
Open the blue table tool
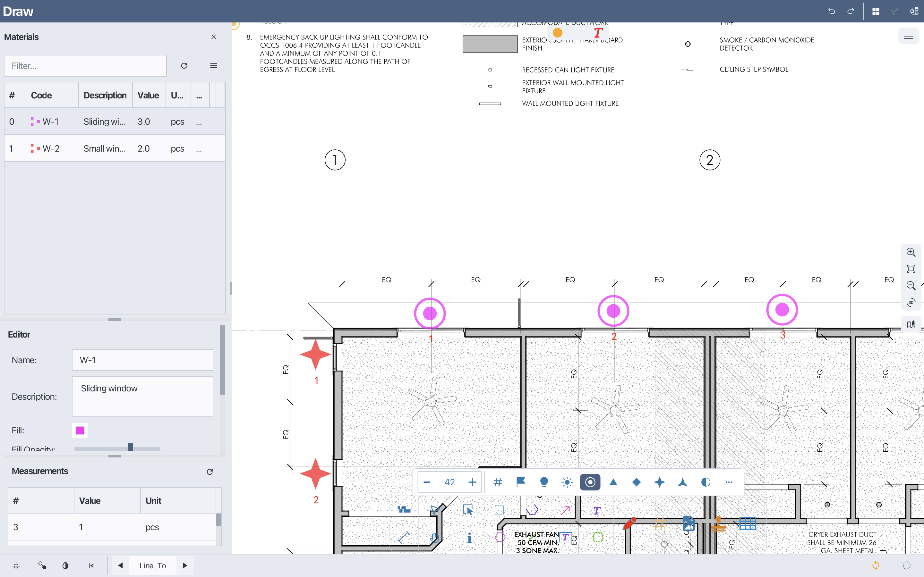[x=747, y=523]
